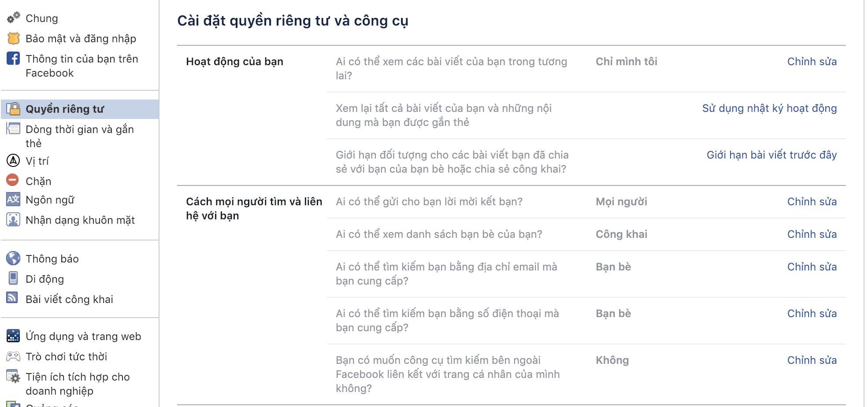The height and width of the screenshot is (407, 868).
Task: Open Sử dụng nhật ký hoạt động link
Action: [x=769, y=108]
